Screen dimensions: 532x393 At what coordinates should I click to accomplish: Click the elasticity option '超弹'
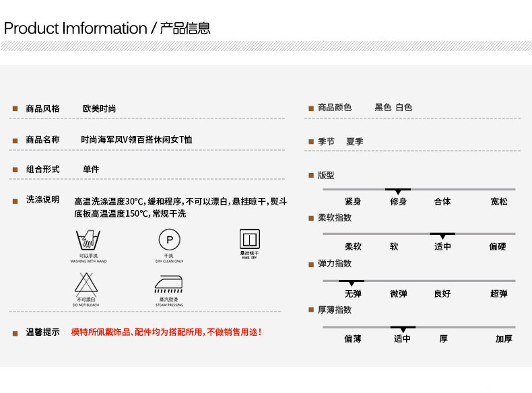pos(499,293)
